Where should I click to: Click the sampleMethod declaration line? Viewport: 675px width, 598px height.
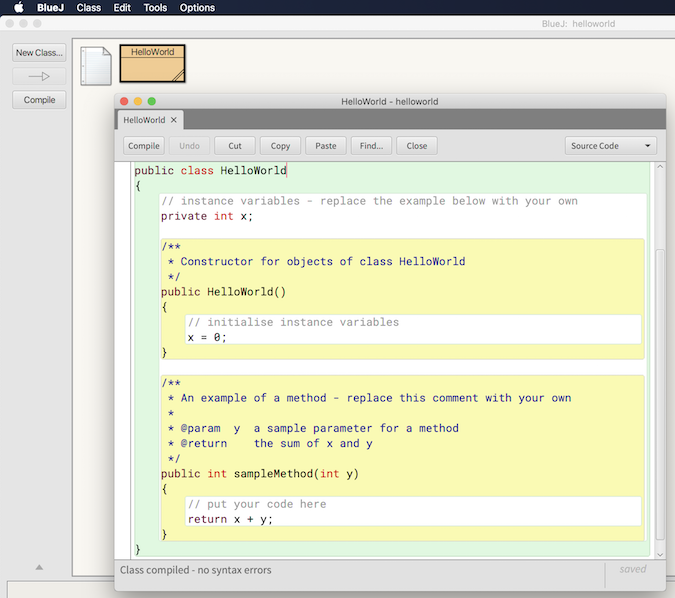[260, 474]
